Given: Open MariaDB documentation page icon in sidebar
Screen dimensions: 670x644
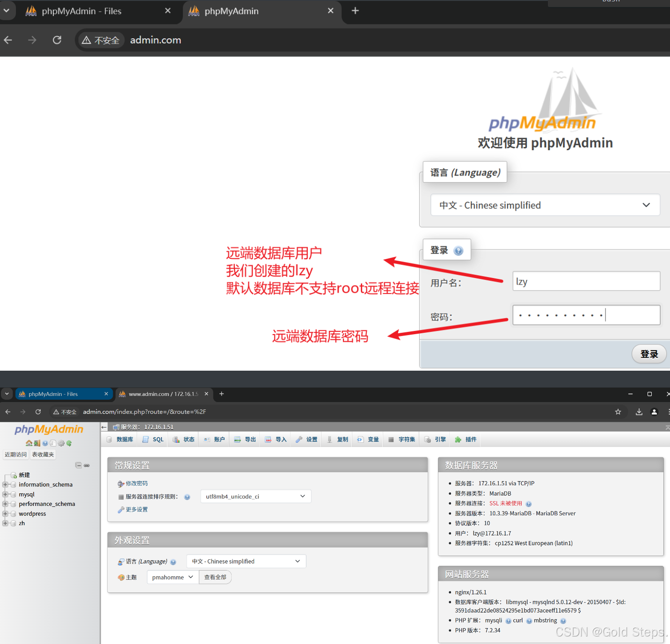Looking at the screenshot, I should (x=53, y=443).
